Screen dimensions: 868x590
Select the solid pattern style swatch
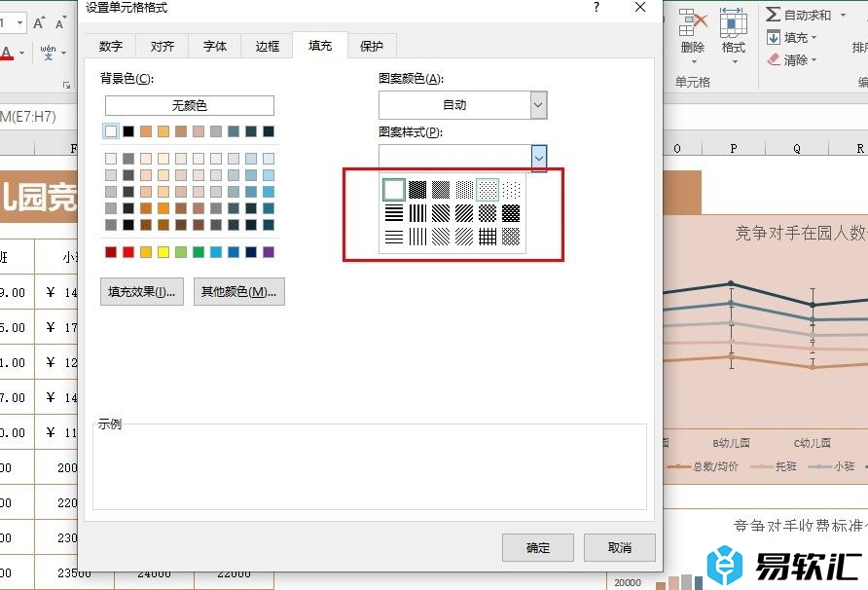coord(393,190)
